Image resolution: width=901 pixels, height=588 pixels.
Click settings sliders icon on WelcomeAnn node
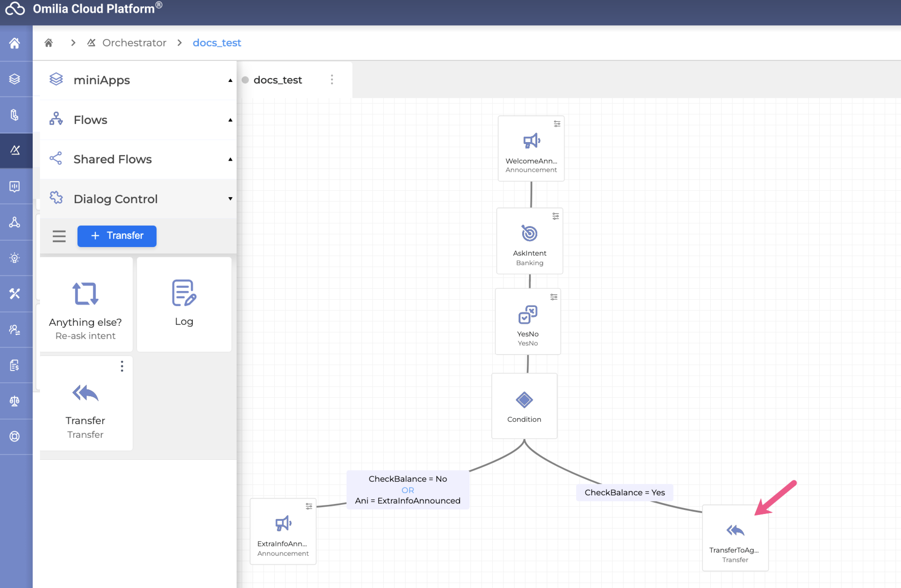point(557,124)
